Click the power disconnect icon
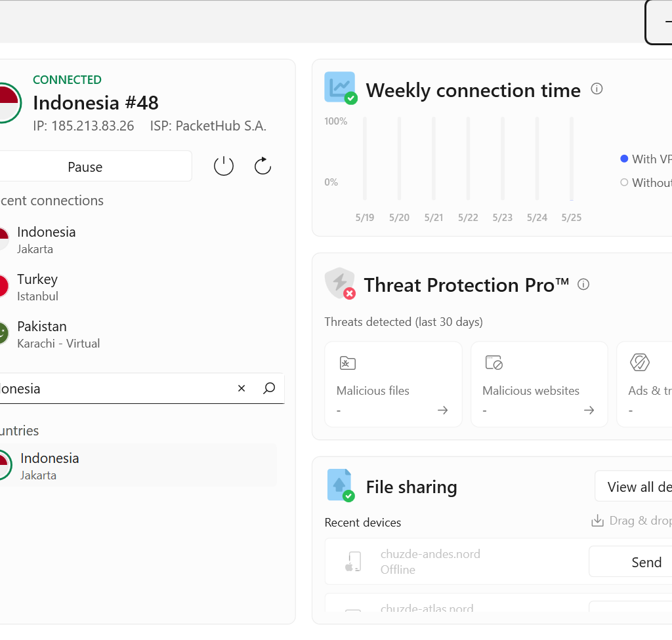672x640 pixels. tap(223, 166)
